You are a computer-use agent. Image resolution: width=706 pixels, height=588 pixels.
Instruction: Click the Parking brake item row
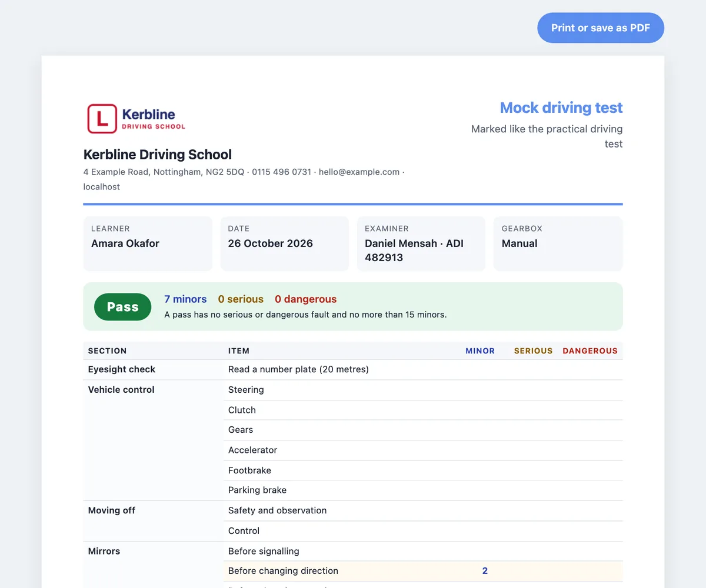(x=423, y=490)
